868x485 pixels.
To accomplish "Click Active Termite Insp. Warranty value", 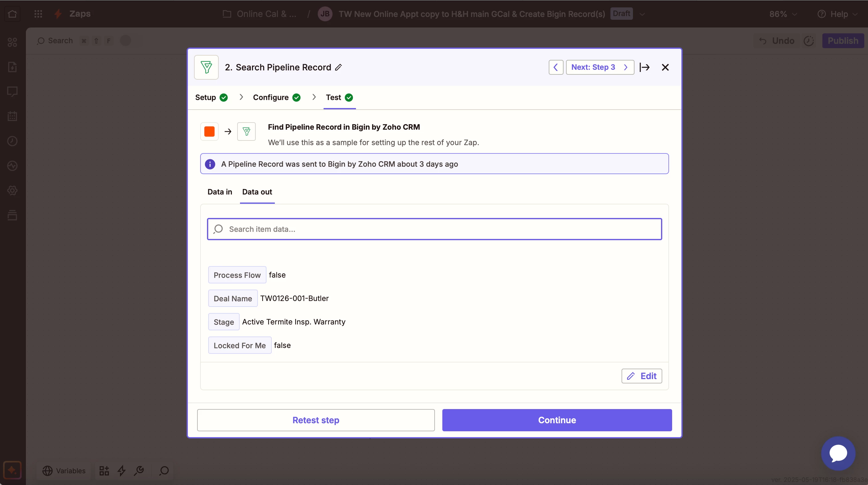I will coord(293,322).
